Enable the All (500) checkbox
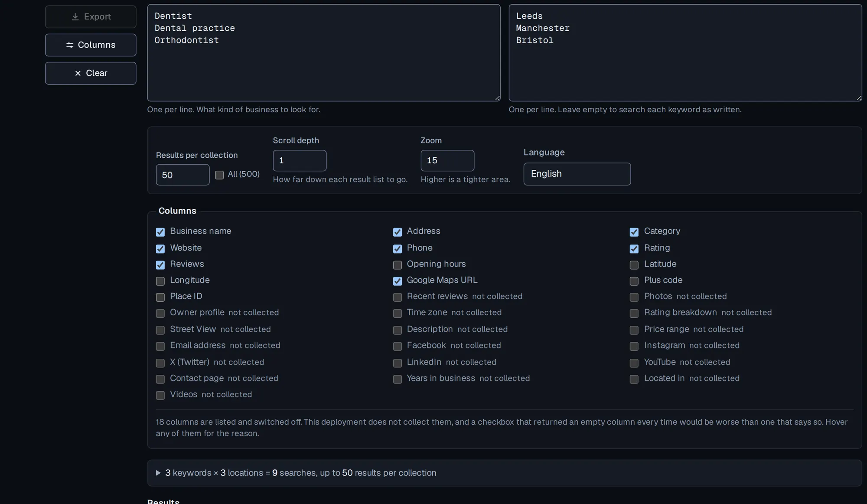Viewport: 867px width, 504px height. coord(219,175)
